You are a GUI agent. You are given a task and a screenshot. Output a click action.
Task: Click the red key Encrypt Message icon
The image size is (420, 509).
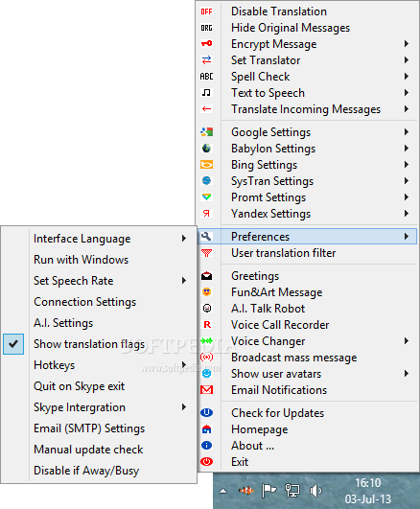206,43
